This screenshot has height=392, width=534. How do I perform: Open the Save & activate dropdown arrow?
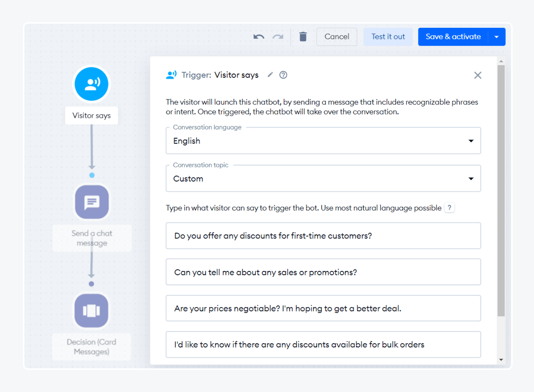[x=497, y=37]
